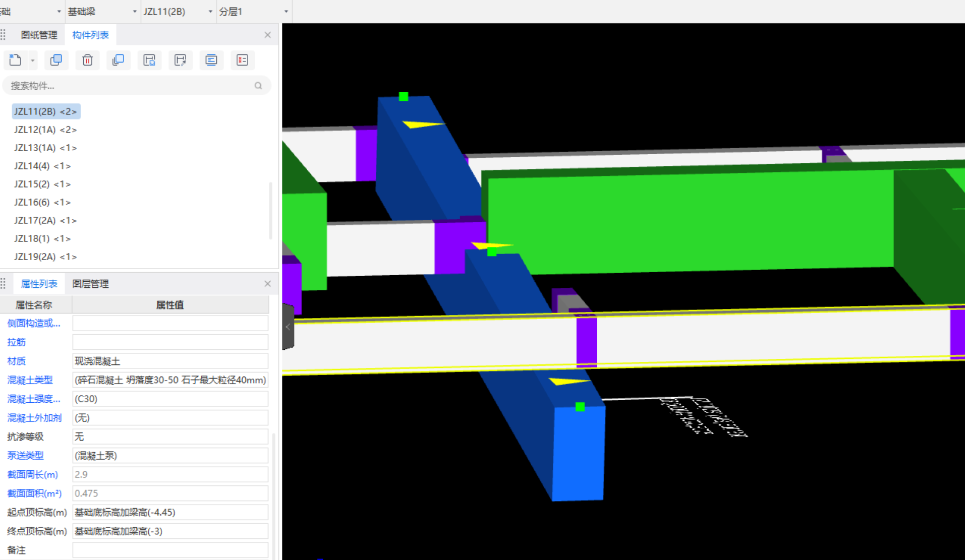Viewport: 965px width, 560px height.
Task: Click the (混凝土泵) pump type value
Action: pos(170,456)
